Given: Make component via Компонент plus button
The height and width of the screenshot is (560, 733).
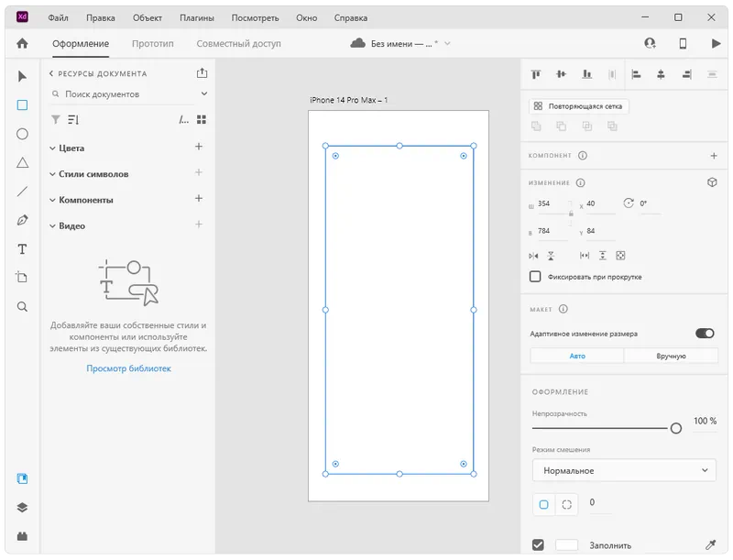Looking at the screenshot, I should 714,156.
